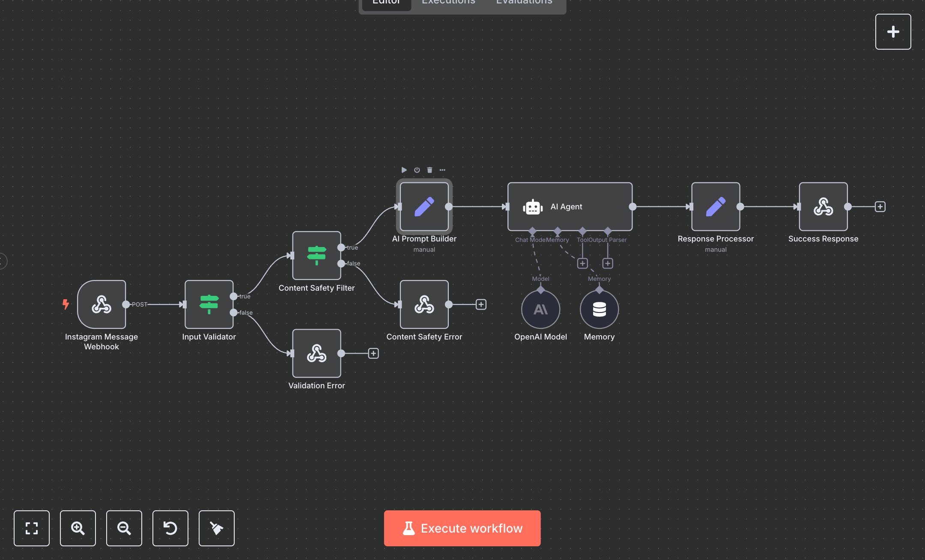Select the OpenAI Model node
The image size is (925, 560).
tap(540, 310)
